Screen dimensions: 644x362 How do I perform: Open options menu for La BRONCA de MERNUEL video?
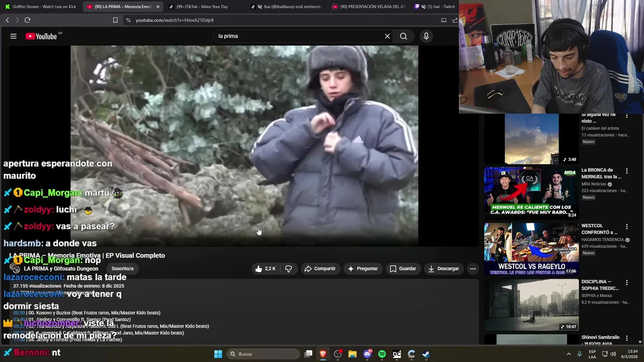point(626,171)
